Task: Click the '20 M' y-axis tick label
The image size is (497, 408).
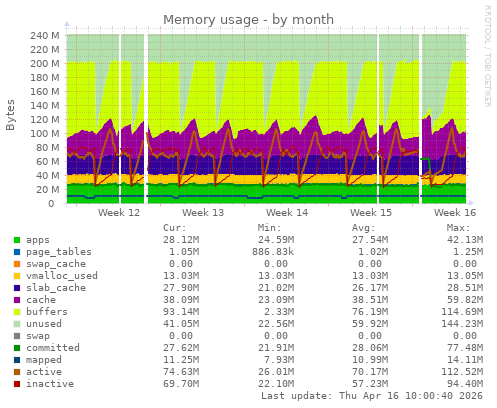Action: click(x=48, y=189)
